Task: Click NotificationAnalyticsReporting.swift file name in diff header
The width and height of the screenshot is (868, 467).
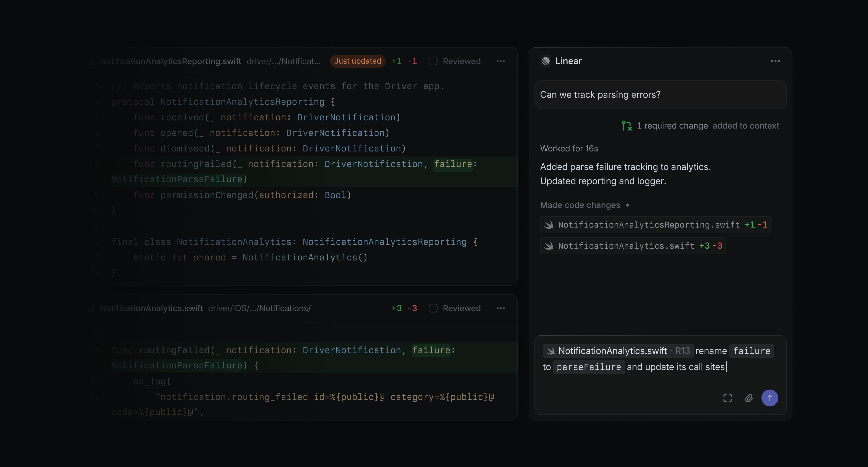Action: [x=171, y=61]
